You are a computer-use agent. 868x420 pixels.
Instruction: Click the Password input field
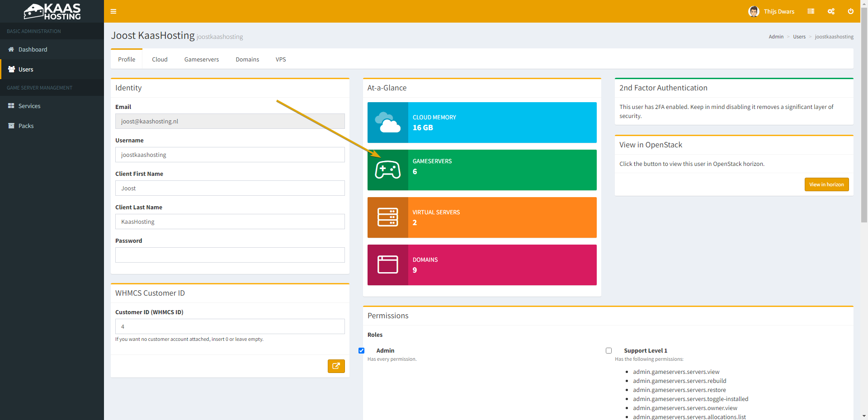(230, 255)
